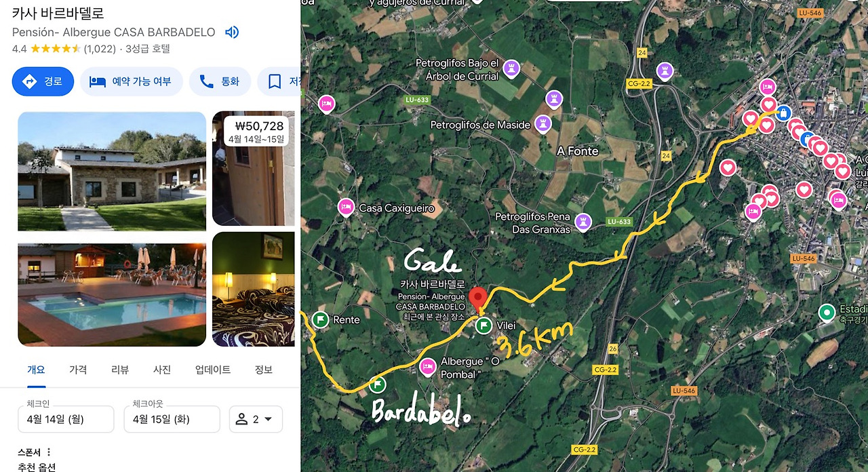868x472 pixels.
Task: Click the Albergue O Pombal lodging pin
Action: tap(428, 367)
